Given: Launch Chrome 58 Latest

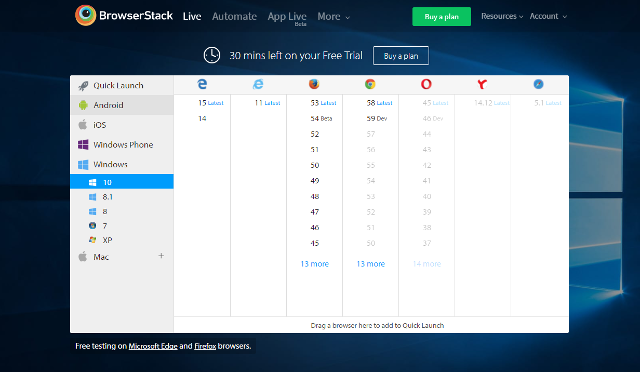Looking at the screenshot, I should point(379,103).
